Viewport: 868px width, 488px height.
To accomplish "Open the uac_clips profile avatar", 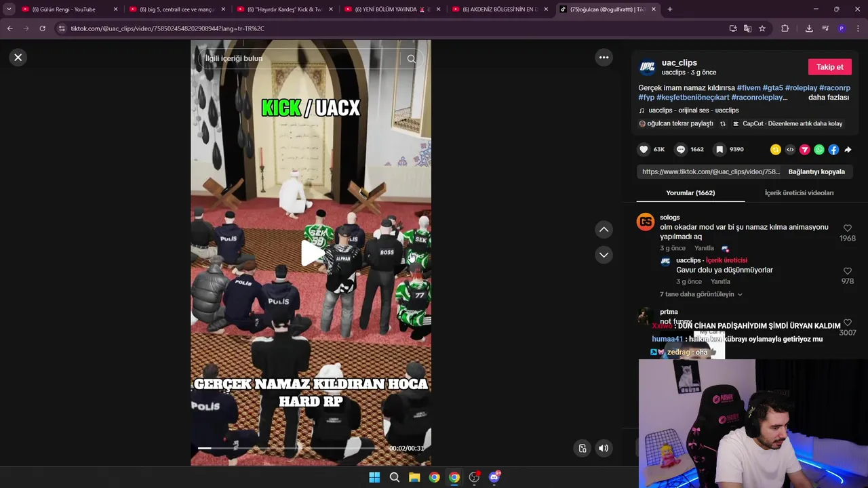I will pos(647,67).
